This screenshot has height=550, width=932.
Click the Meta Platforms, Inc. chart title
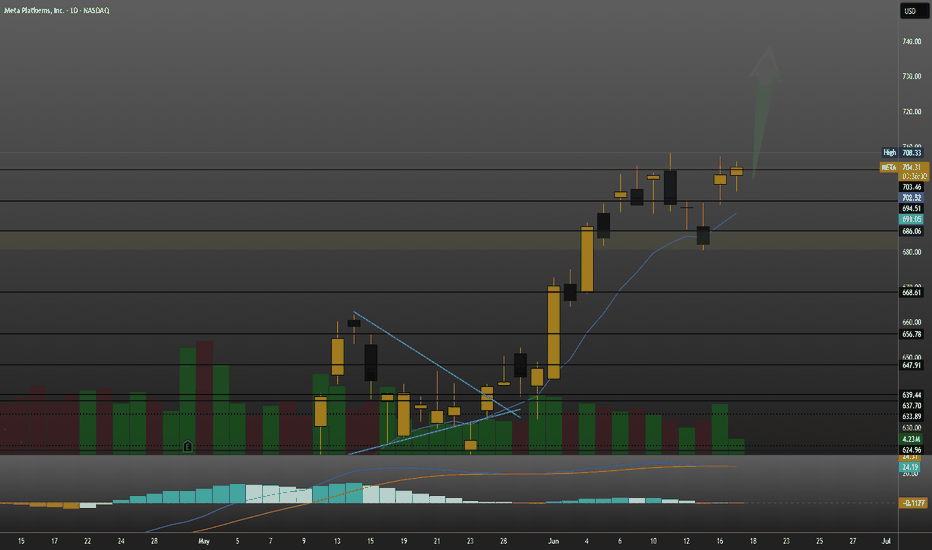[57, 11]
